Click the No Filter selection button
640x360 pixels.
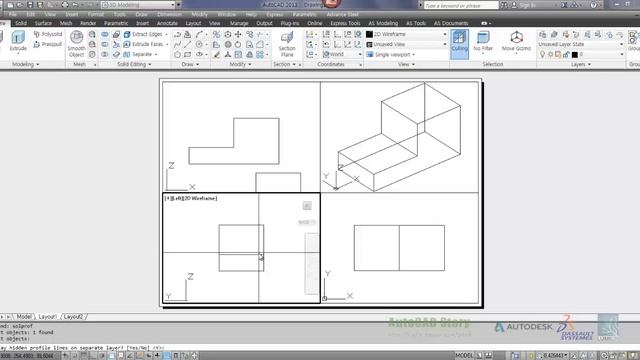tap(483, 41)
